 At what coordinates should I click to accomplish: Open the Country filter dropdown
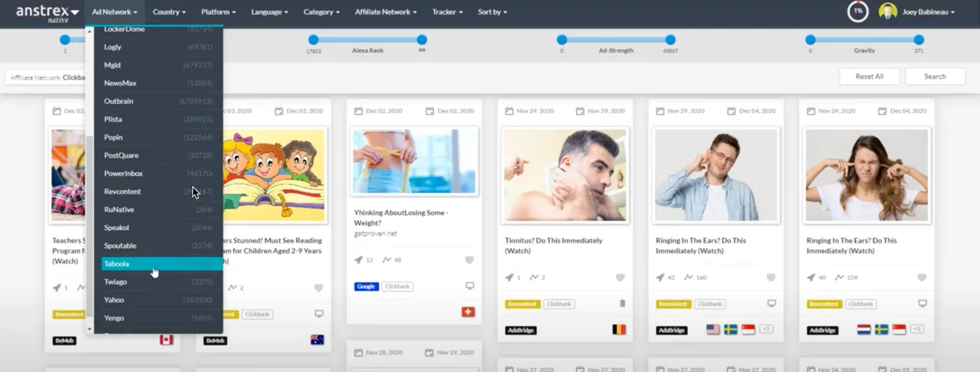(169, 12)
